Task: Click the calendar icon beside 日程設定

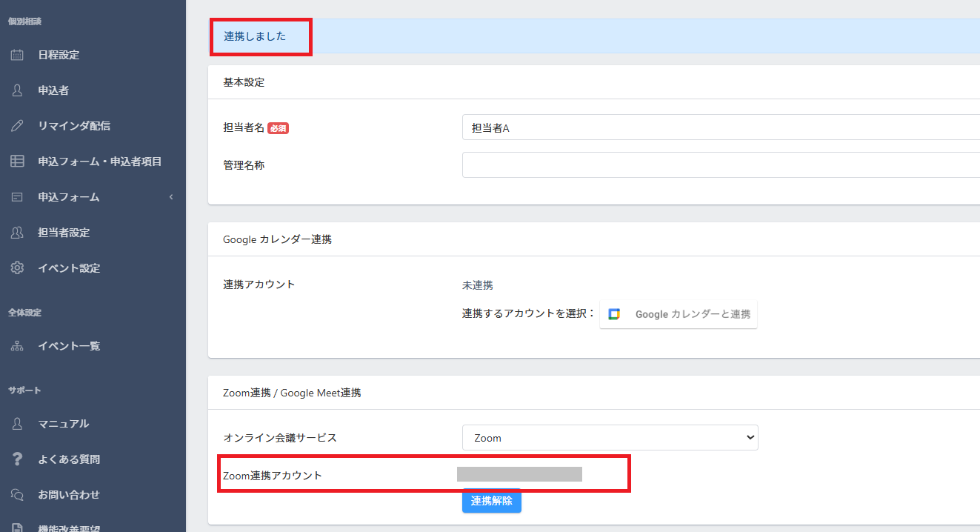Action: 17,55
